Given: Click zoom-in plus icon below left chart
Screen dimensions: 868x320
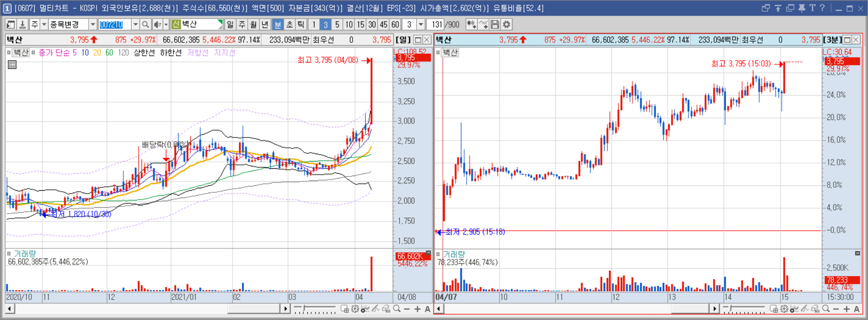Looking at the screenshot, I should tap(417, 309).
